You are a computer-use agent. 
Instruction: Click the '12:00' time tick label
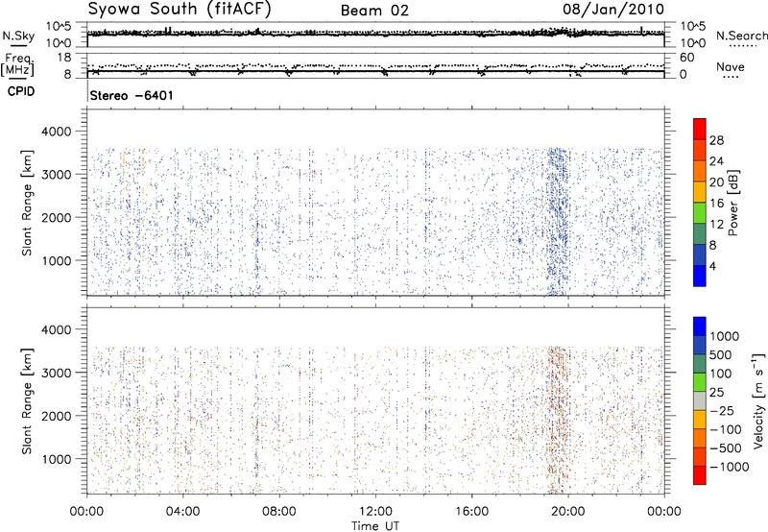pos(375,512)
